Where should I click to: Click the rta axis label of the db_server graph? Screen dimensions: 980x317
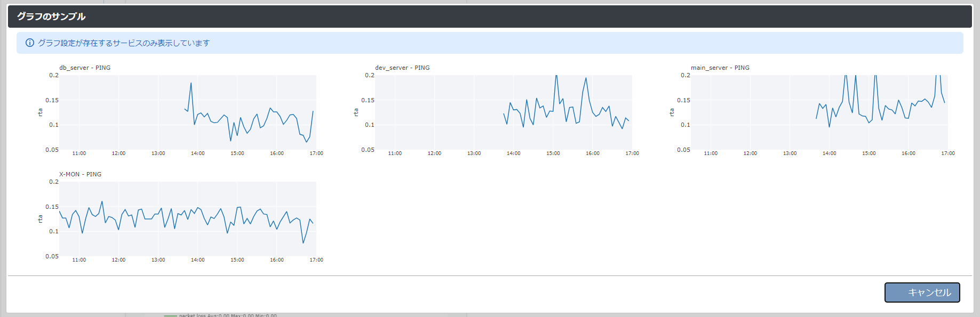(40, 112)
